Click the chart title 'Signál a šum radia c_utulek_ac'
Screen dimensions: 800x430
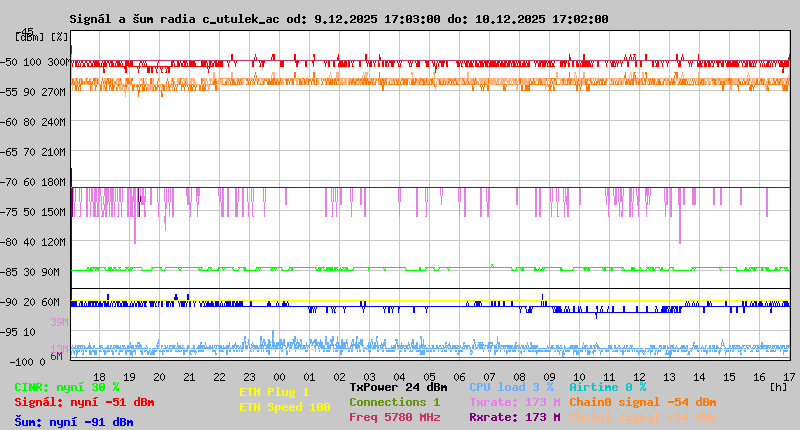174,19
